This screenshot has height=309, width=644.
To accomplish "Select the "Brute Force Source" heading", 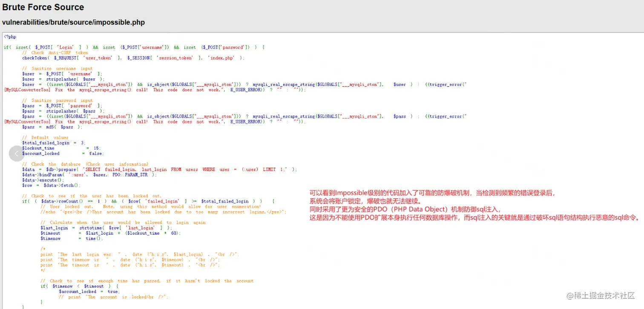I will pos(43,7).
